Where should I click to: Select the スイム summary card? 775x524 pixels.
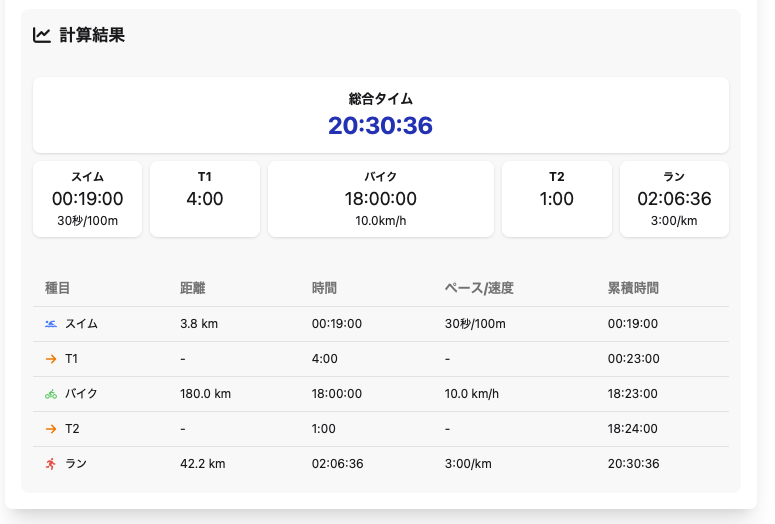(87, 199)
